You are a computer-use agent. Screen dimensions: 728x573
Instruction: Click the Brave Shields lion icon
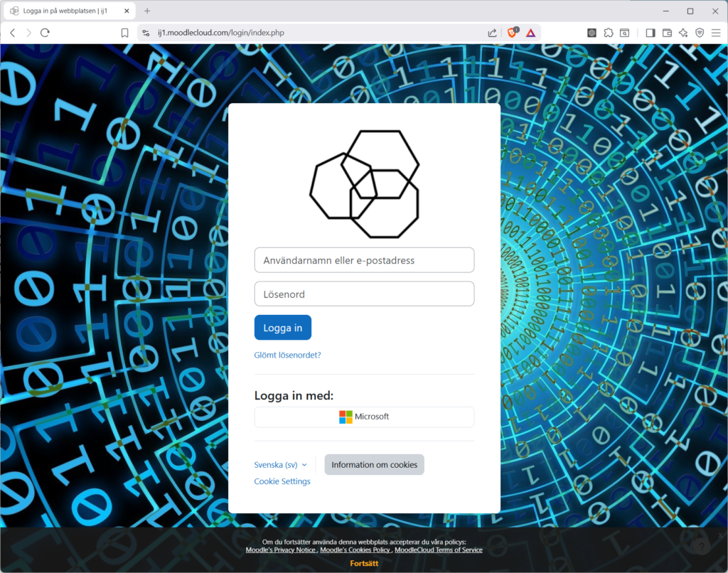(512, 33)
